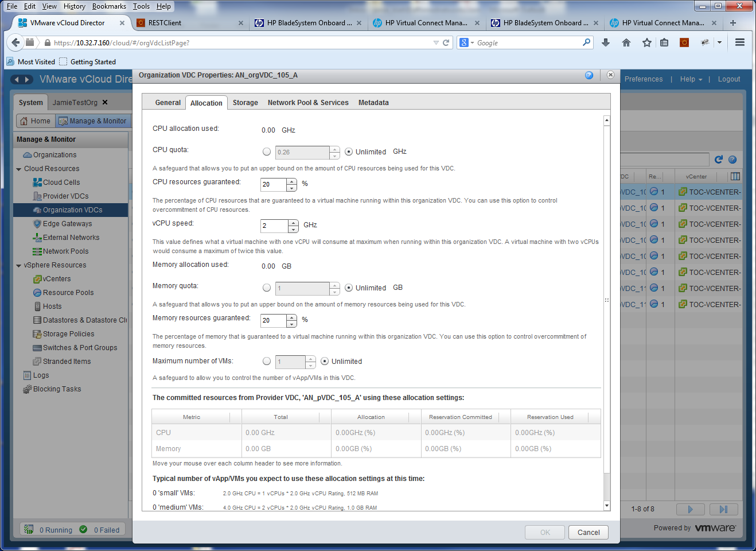756x551 pixels.
Task: Click Firefox reload page icon
Action: point(446,42)
